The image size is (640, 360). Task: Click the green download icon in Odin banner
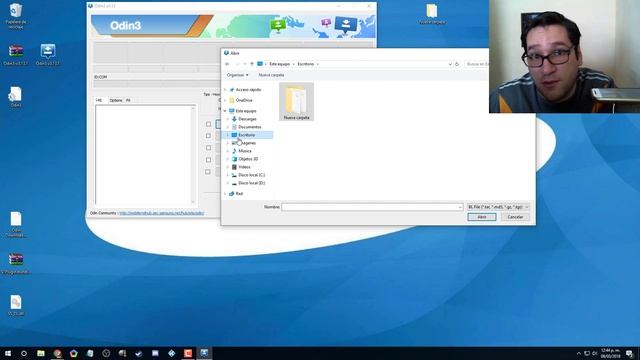point(278,25)
